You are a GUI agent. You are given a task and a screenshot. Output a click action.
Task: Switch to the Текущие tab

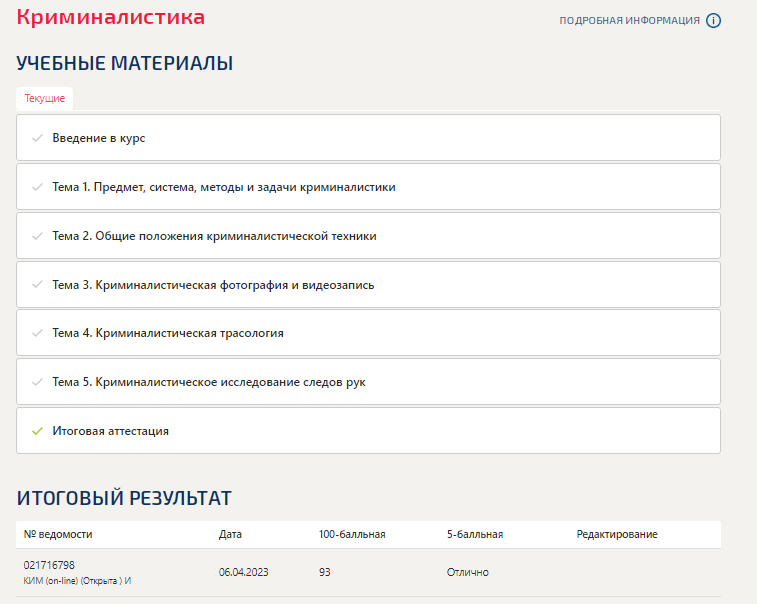45,98
